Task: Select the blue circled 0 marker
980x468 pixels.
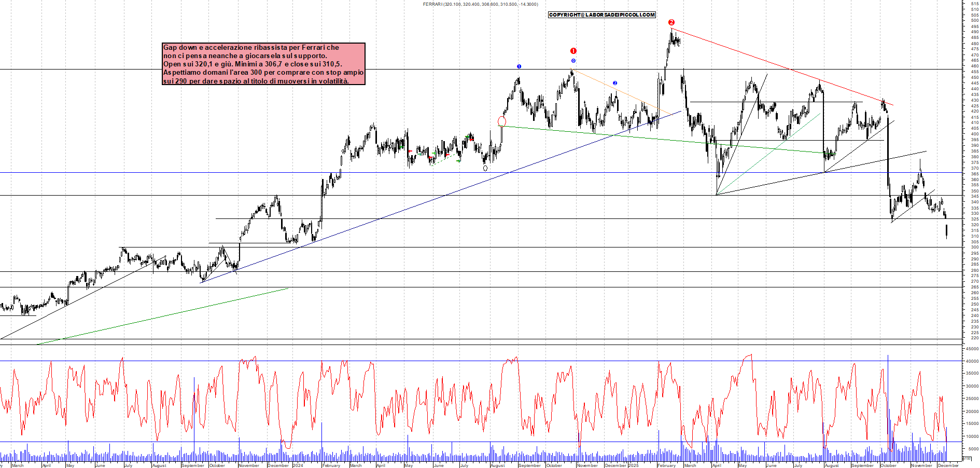Action: (x=573, y=61)
